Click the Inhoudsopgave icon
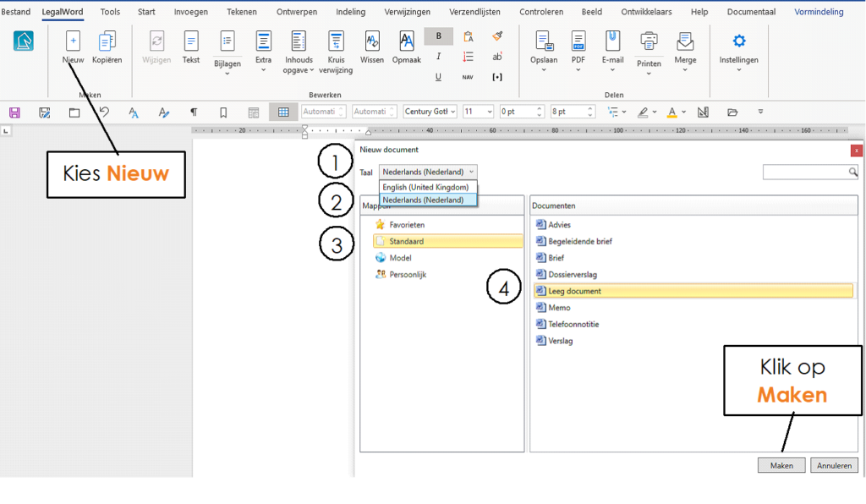 tap(299, 41)
